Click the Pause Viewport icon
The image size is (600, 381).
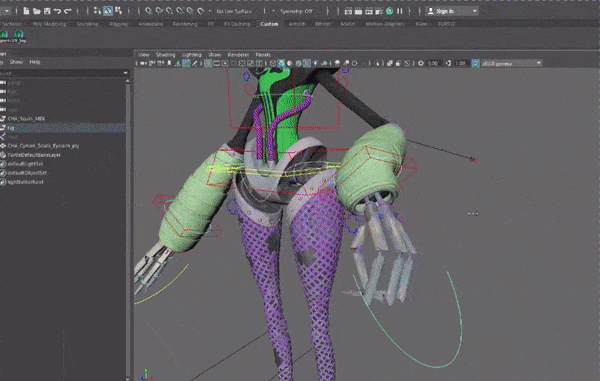(400, 11)
